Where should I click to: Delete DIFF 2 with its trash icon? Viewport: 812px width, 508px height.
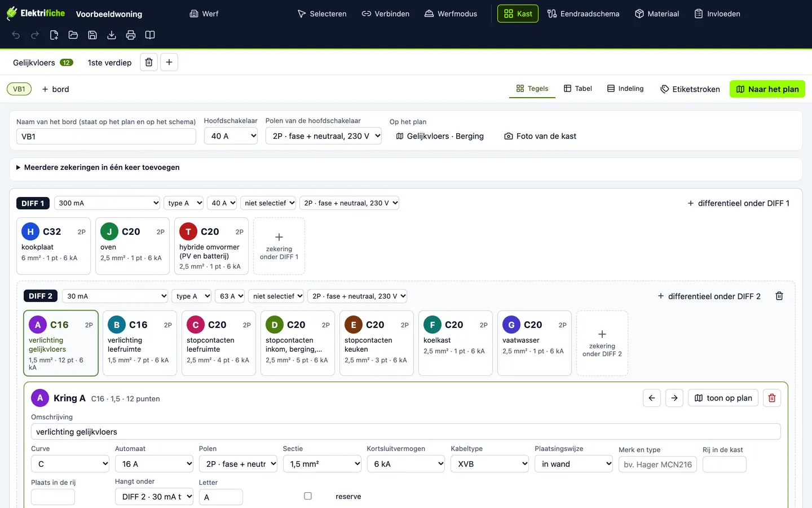(779, 296)
